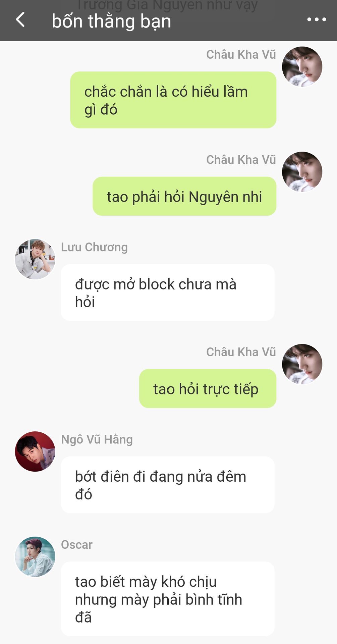Open Ngô Vũ Hằng's profile avatar

pyautogui.click(x=35, y=451)
